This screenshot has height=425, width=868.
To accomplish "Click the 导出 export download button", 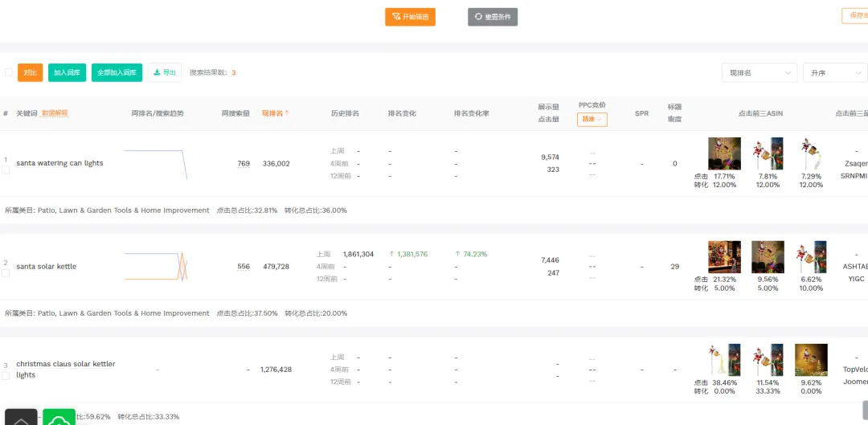I will tap(165, 72).
